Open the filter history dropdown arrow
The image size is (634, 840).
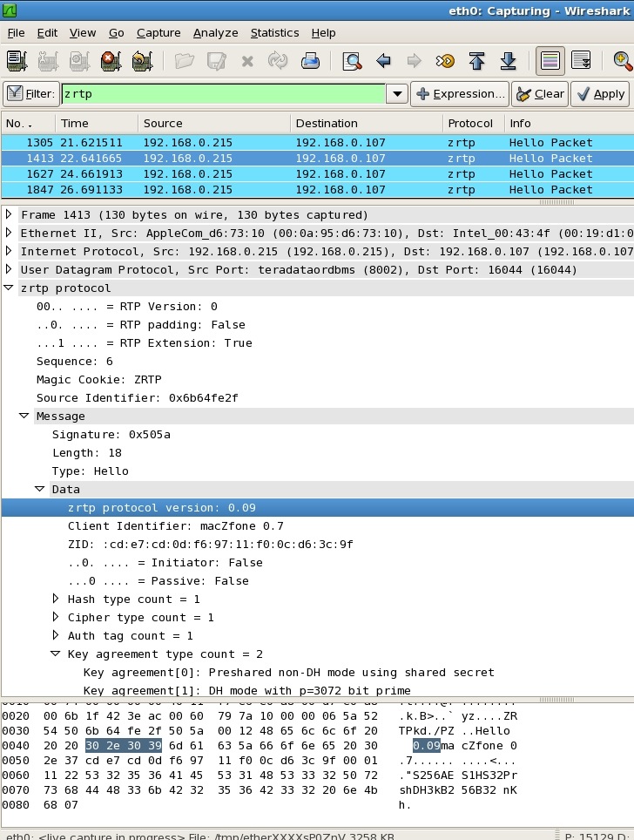tap(397, 94)
